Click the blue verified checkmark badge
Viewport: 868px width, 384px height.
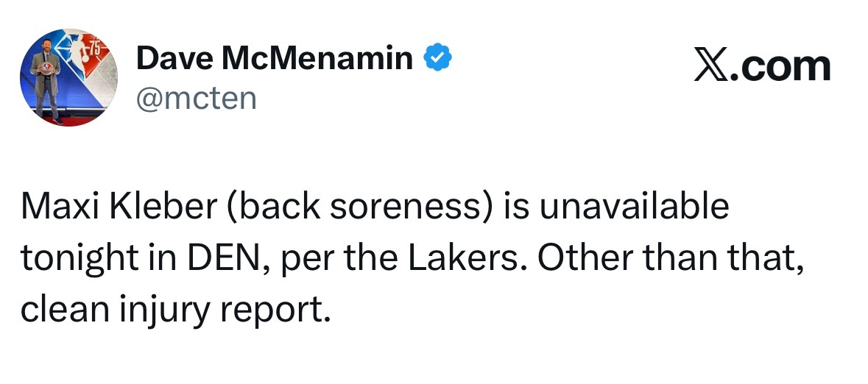pos(438,60)
